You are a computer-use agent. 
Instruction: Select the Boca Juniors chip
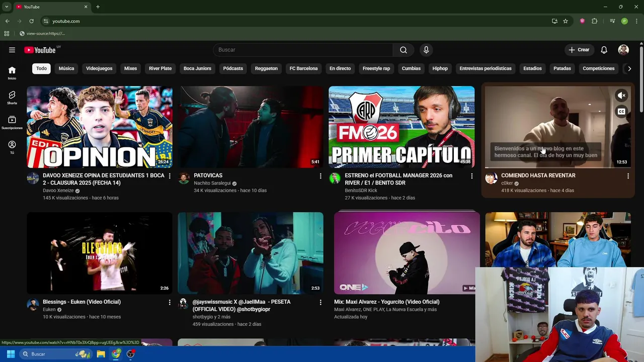pyautogui.click(x=197, y=68)
